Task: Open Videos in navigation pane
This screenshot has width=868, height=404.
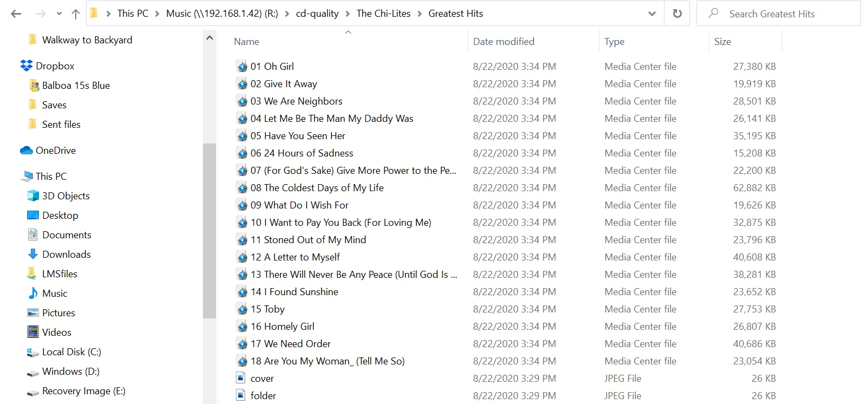Action: pos(56,333)
